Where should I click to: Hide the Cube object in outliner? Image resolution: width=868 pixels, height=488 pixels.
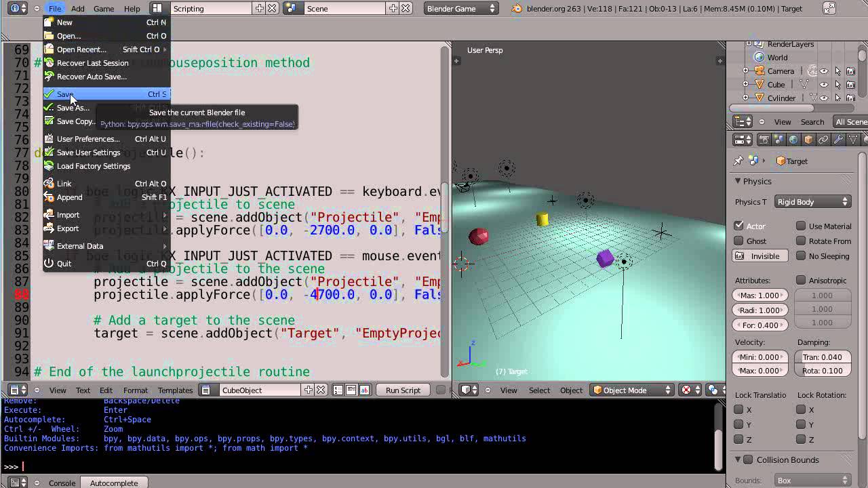point(824,85)
